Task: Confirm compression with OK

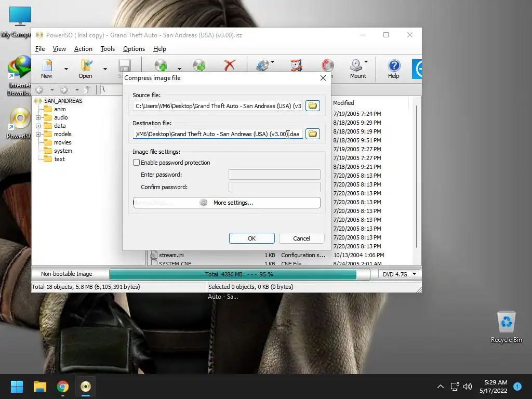Action: click(x=252, y=238)
